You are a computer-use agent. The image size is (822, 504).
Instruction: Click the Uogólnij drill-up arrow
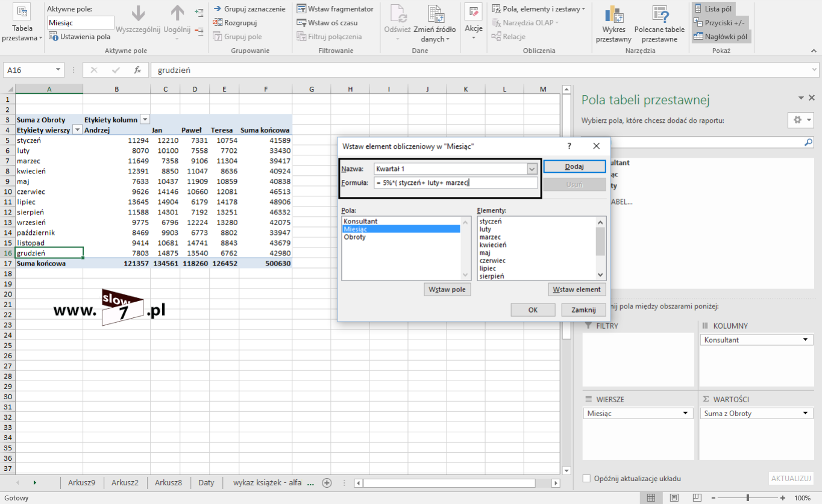click(177, 20)
